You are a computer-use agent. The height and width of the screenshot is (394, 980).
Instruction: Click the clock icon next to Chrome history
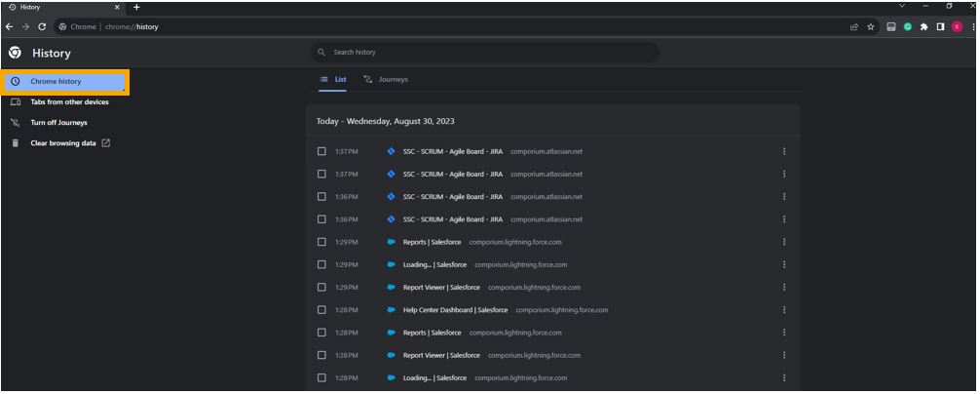point(16,81)
